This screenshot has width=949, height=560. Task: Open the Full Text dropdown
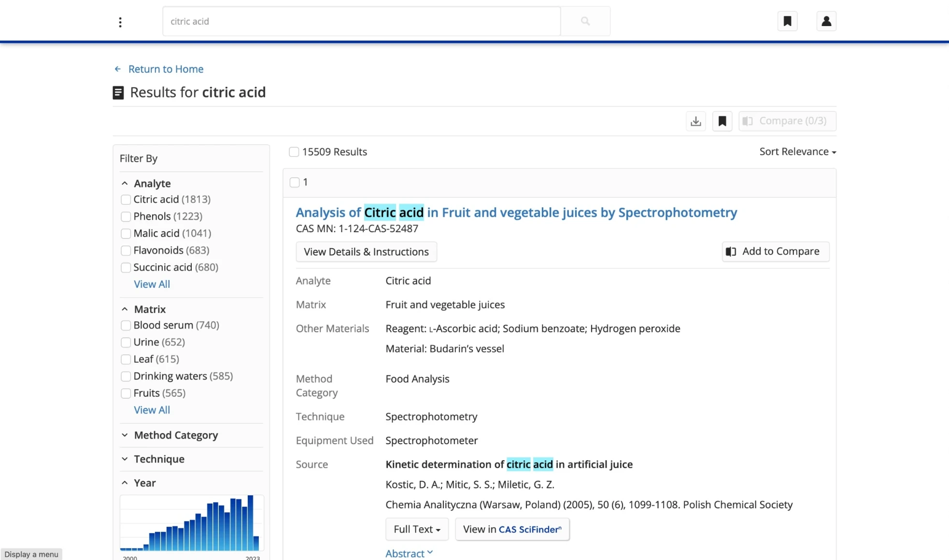pyautogui.click(x=417, y=529)
